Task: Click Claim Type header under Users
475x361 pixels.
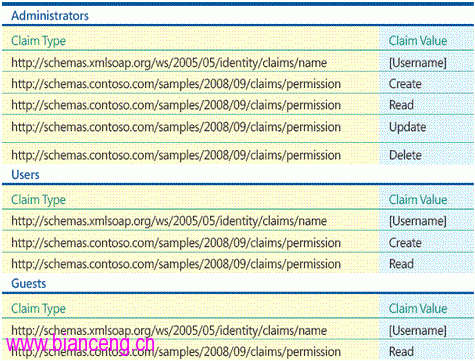Action: [x=38, y=200]
